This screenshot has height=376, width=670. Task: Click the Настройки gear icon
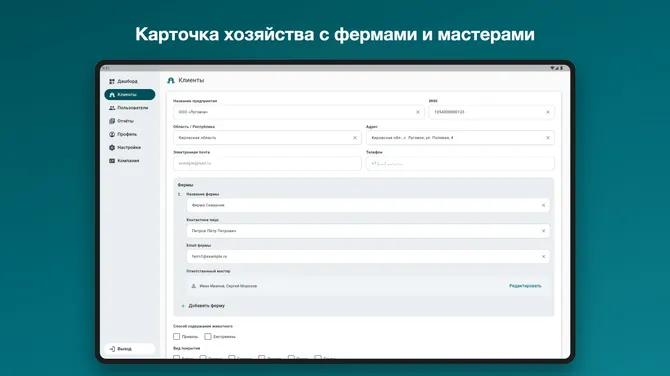(112, 147)
